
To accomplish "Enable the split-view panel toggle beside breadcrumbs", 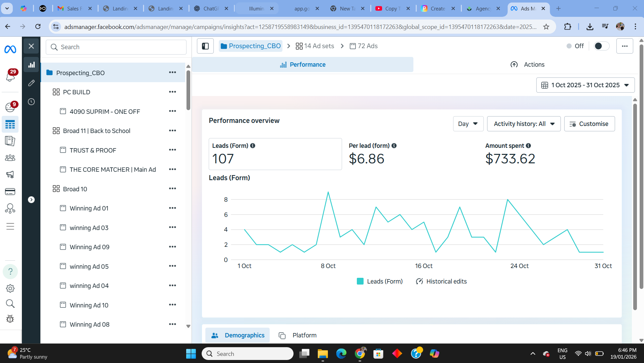I will [205, 46].
